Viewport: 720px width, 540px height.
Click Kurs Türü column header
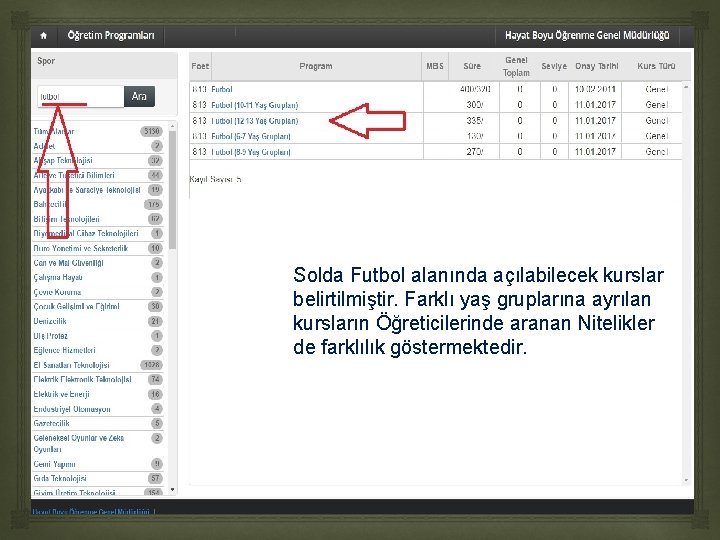[656, 66]
